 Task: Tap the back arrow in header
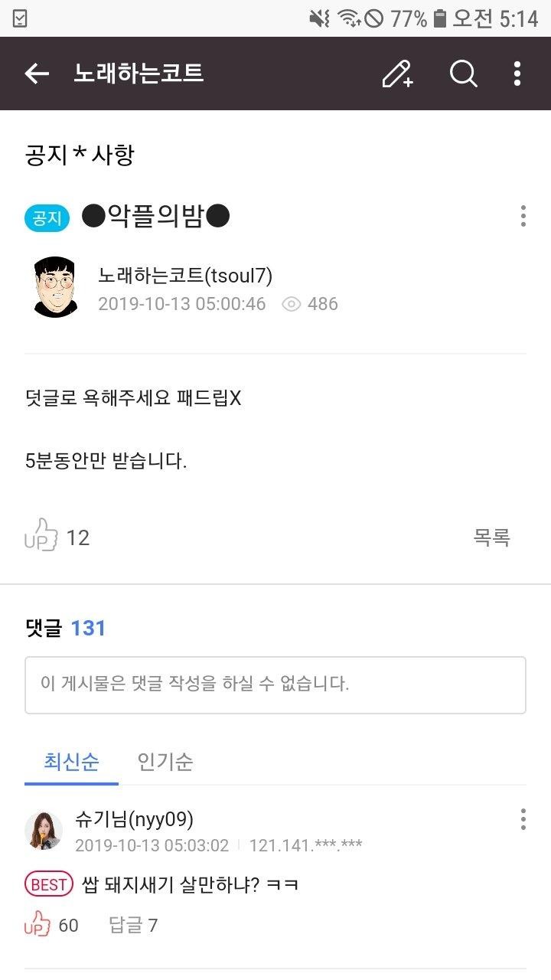(37, 73)
